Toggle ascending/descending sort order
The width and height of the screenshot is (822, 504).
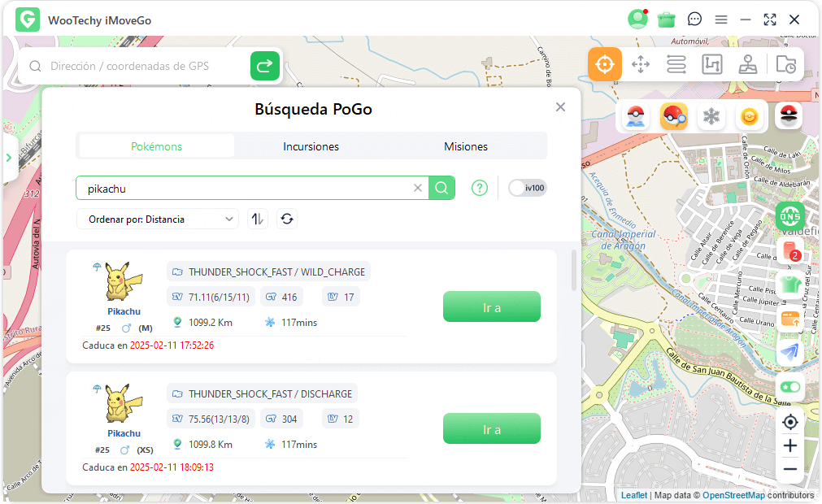click(x=258, y=219)
